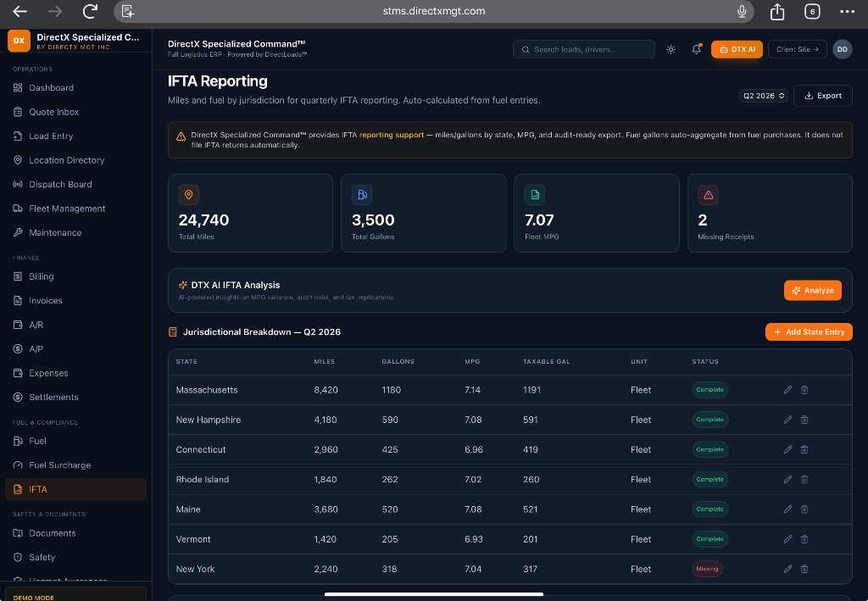Open Fuel Surcharge in the sidebar
This screenshot has height=601, width=868.
click(75, 465)
